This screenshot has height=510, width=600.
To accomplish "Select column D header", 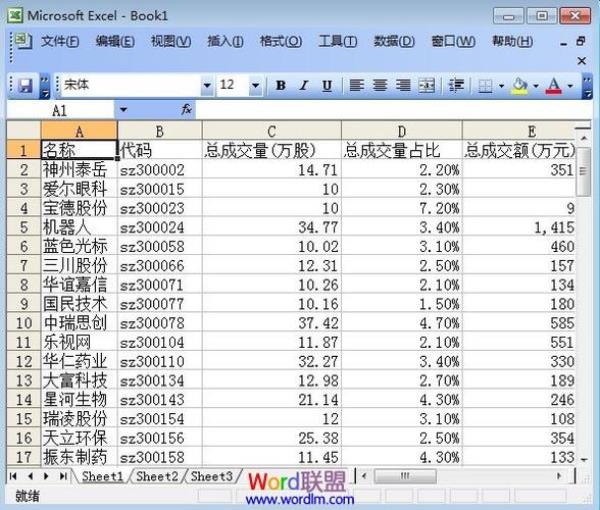I will coord(401,132).
